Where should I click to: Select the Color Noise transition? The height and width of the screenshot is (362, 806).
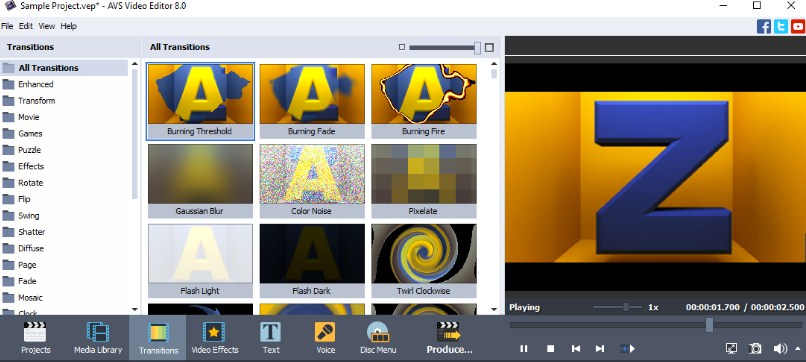pos(312,181)
